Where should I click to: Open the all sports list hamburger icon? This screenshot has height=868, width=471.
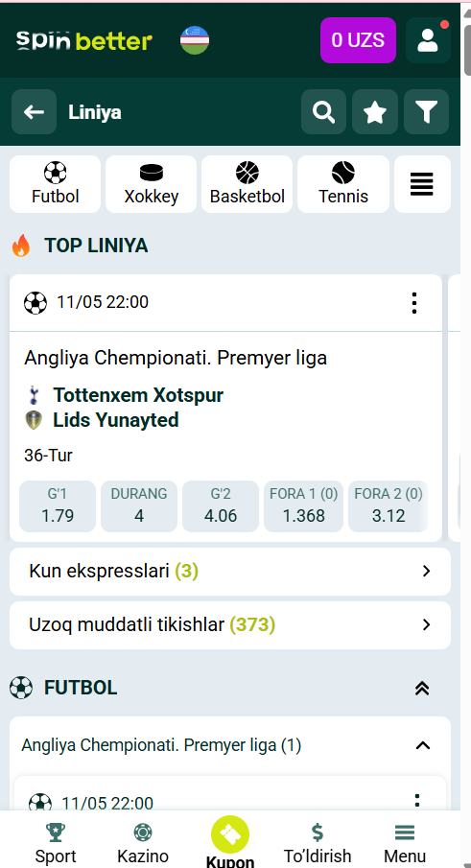click(x=422, y=184)
